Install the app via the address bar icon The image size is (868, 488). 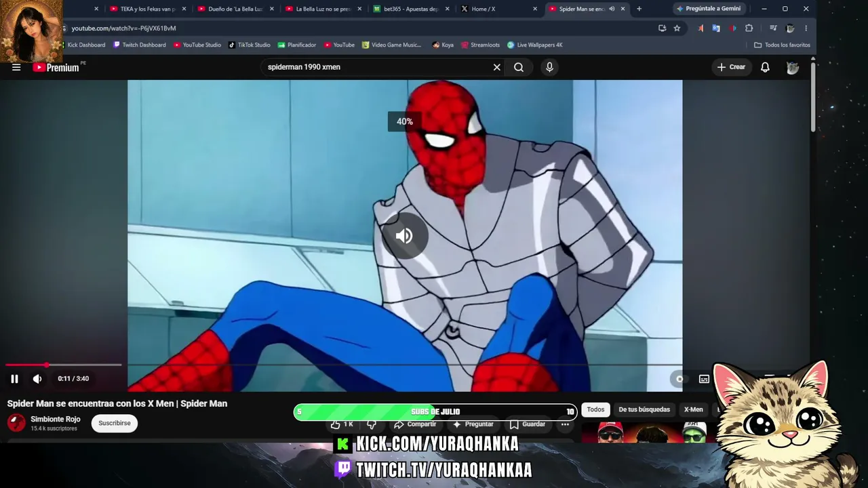(x=662, y=28)
